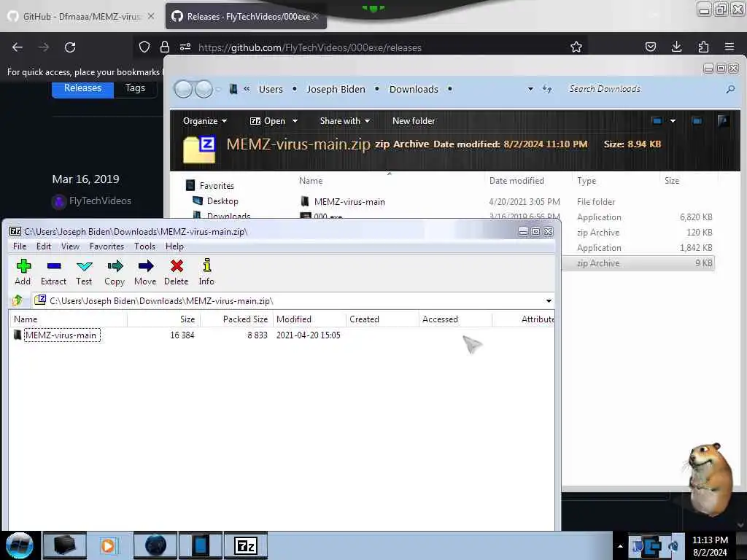This screenshot has height=560, width=747.
Task: Click the Explorer help icon
Action: coord(723,121)
